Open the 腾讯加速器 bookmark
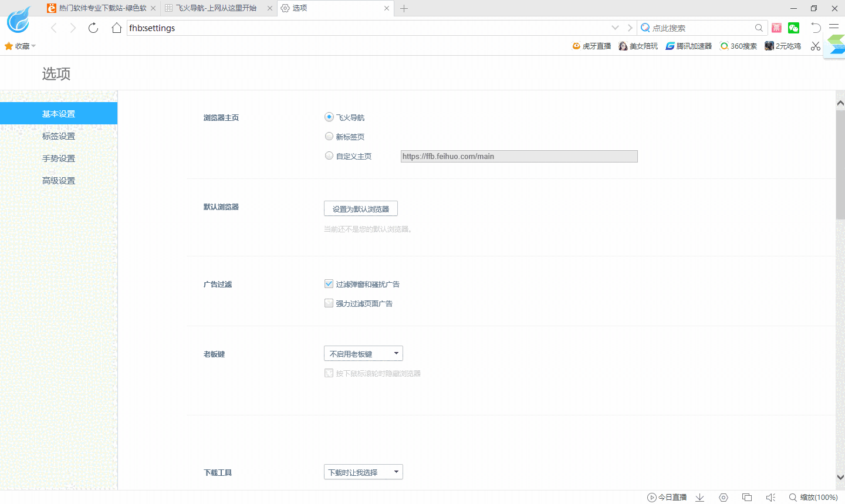The image size is (845, 504). click(x=688, y=46)
